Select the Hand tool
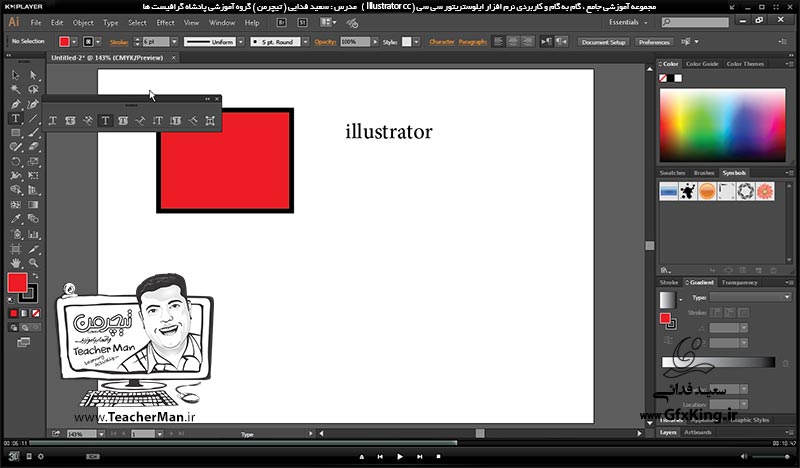 click(x=15, y=263)
